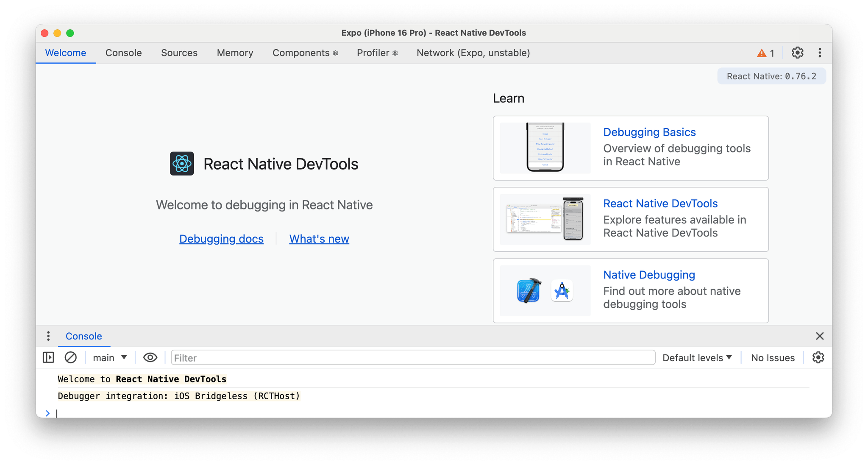
Task: Open the main execution context dropdown
Action: (x=109, y=357)
